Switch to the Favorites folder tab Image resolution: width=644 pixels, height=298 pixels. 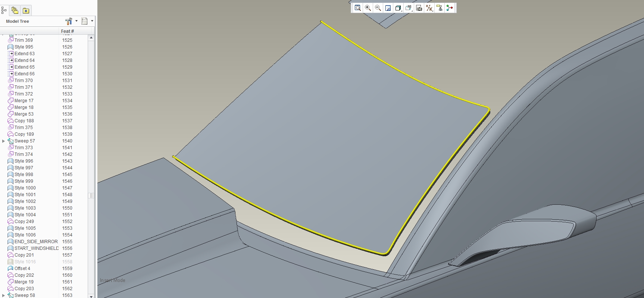26,10
